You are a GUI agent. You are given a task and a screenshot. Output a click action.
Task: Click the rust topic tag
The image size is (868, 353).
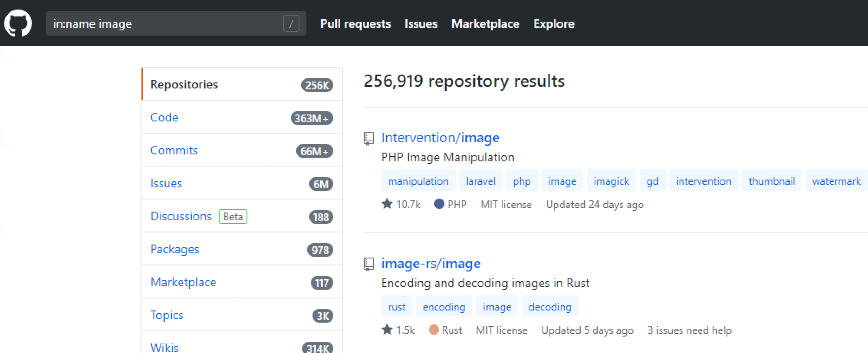(x=397, y=307)
